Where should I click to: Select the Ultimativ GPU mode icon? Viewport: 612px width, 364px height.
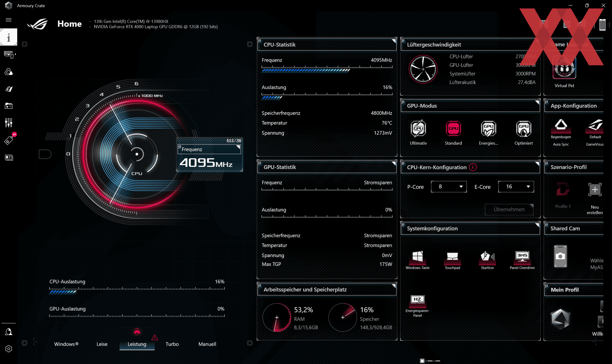(x=418, y=129)
